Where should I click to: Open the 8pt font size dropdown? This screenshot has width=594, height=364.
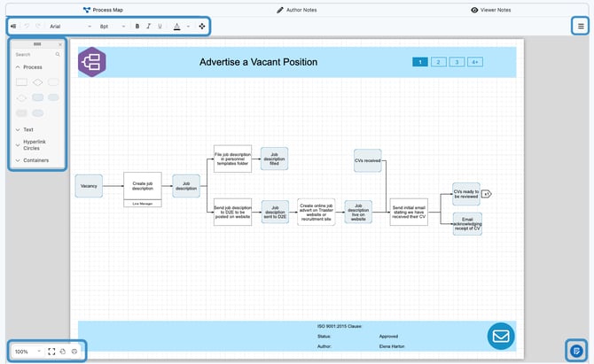(112, 27)
